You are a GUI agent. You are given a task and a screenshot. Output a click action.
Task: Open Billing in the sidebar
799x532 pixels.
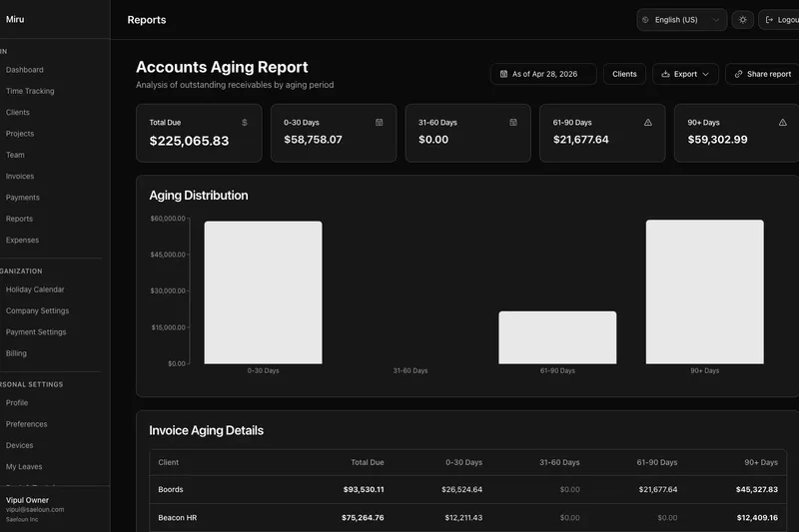(x=16, y=353)
